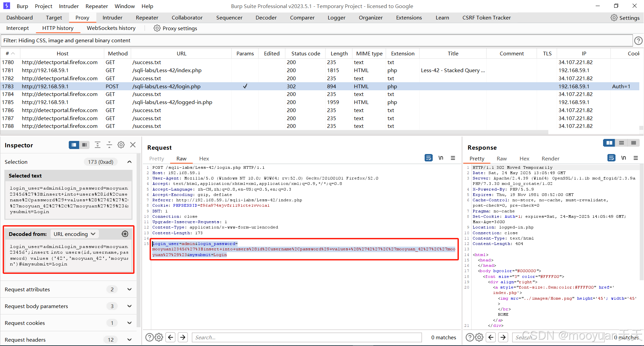Sort history by Length column

339,53
